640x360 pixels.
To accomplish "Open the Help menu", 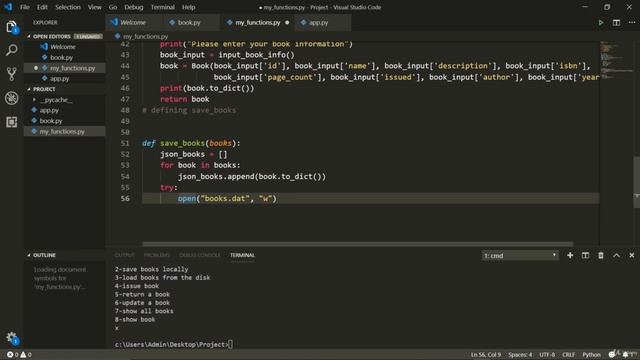I will 188,7.
